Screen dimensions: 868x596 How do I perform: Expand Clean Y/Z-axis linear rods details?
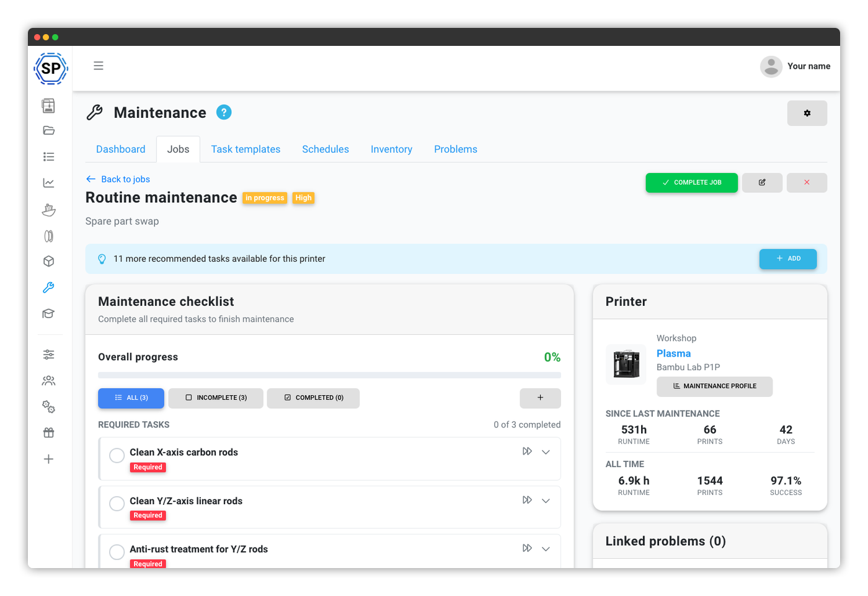pos(546,500)
